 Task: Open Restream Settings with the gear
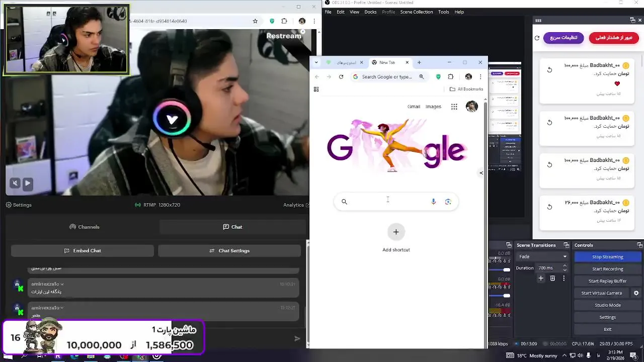(19, 205)
